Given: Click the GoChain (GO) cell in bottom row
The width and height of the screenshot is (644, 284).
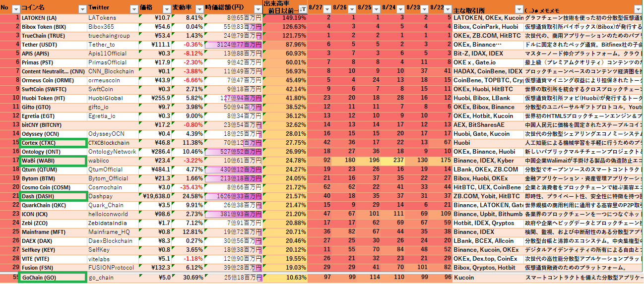Looking at the screenshot, I should (53, 278).
